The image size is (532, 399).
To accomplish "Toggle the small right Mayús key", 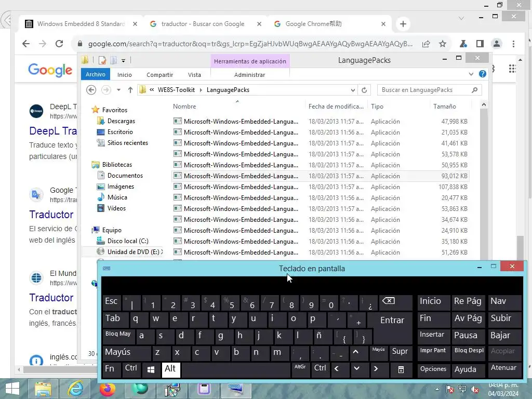I will tap(378, 352).
